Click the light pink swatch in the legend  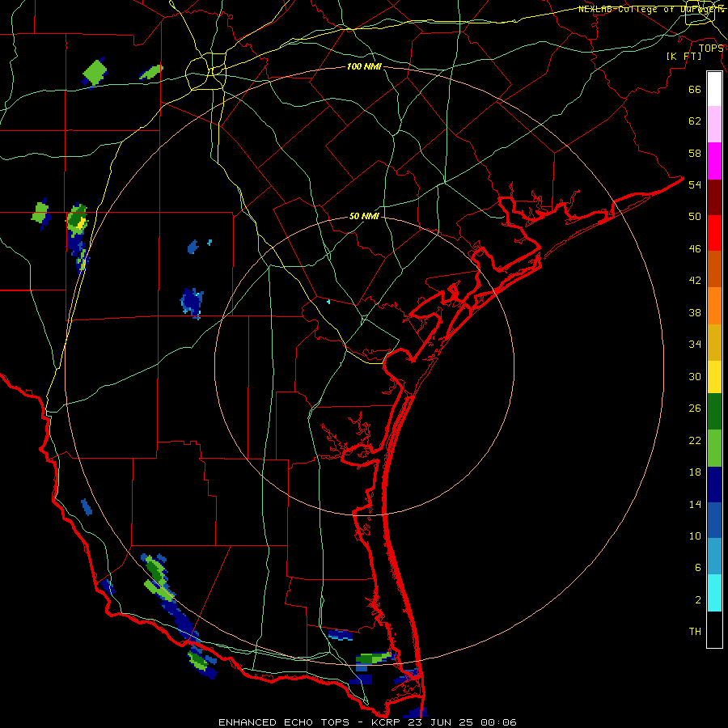pos(714,124)
